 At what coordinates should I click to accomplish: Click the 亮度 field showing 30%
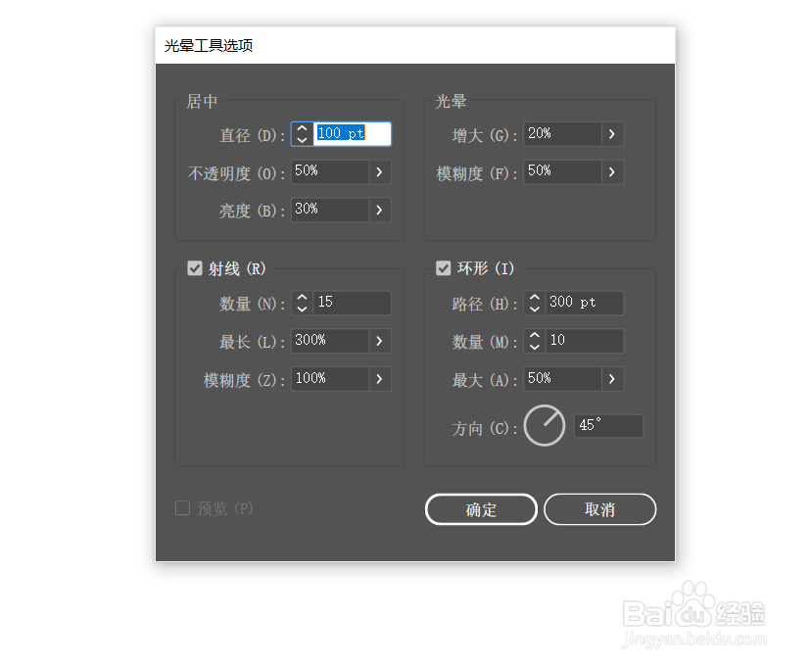pos(330,210)
